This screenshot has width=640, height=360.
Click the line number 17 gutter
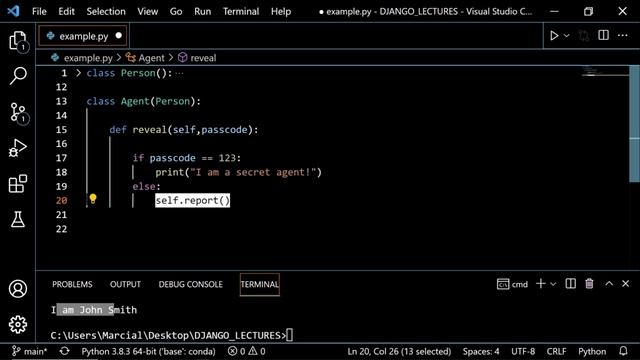(61, 158)
